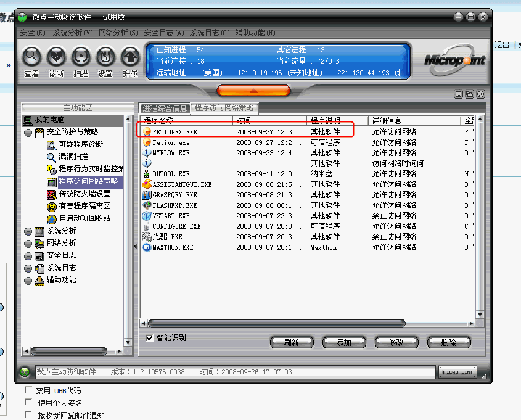521x420 pixels.
Task: Check 禁用 UBB代码 option in background page
Action: tap(28, 390)
